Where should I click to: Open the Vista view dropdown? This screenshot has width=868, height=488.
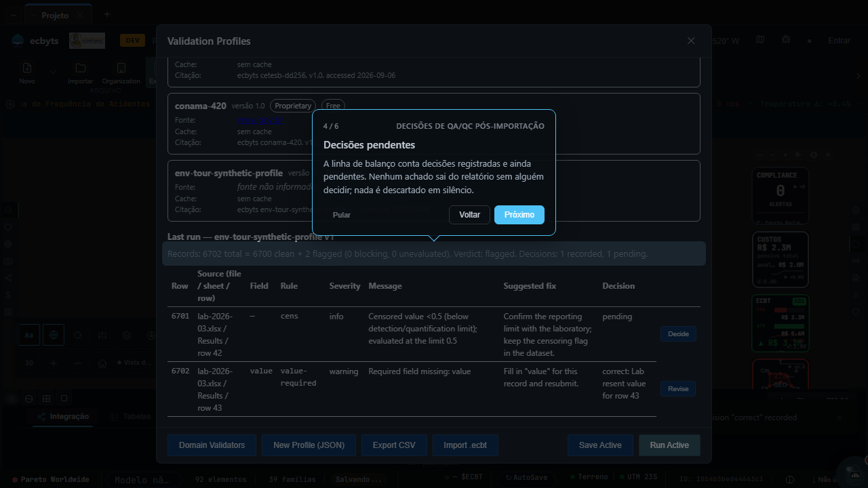(x=134, y=363)
